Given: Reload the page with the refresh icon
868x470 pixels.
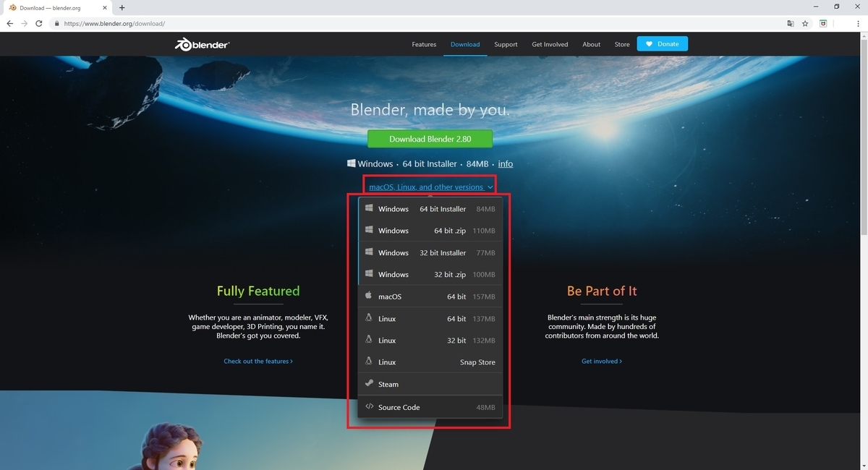Looking at the screenshot, I should [x=38, y=23].
